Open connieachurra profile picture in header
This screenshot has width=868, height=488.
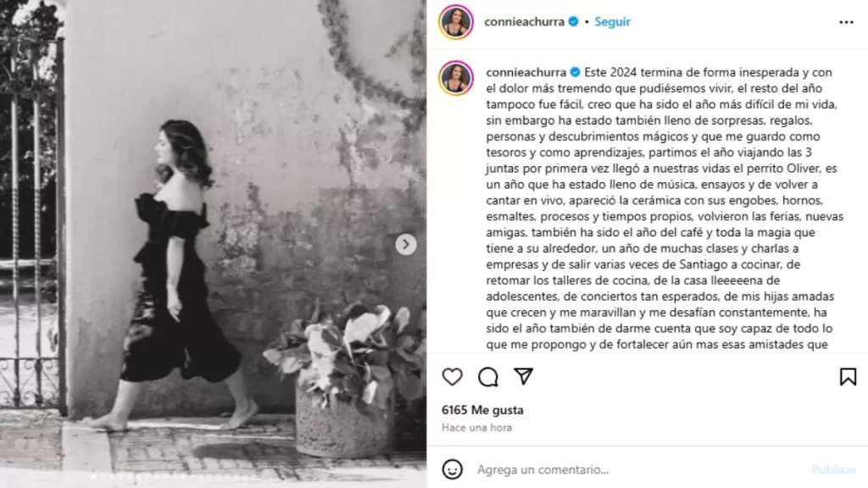[x=455, y=22]
